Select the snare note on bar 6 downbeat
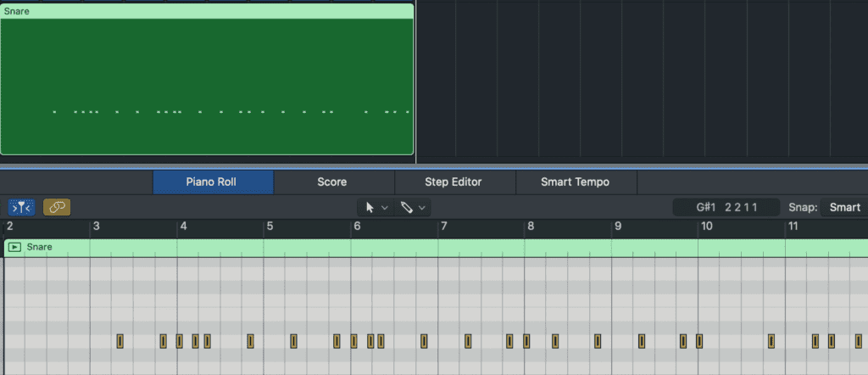Viewport: 868px width, 375px height. pyautogui.click(x=353, y=341)
